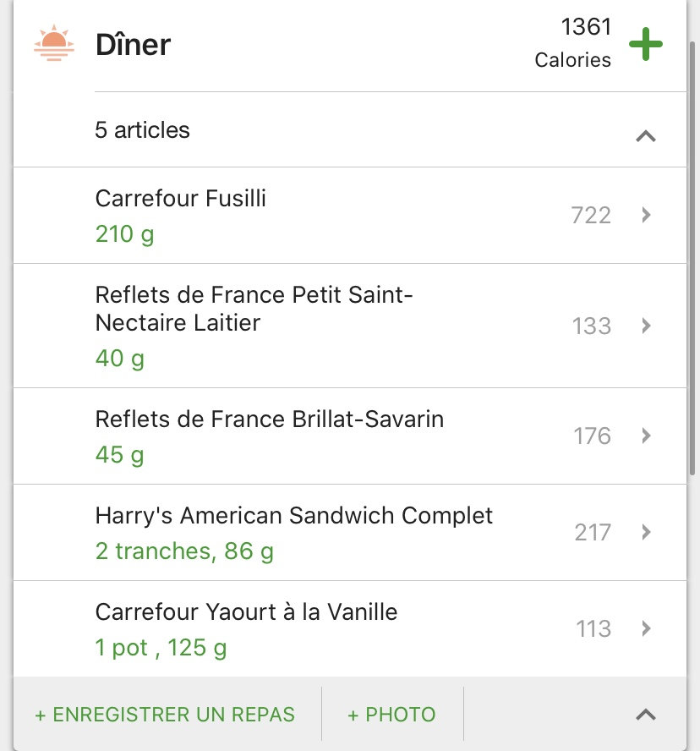Select Reflets de France Brillat-Savarin entry
The image size is (700, 751).
click(x=269, y=419)
